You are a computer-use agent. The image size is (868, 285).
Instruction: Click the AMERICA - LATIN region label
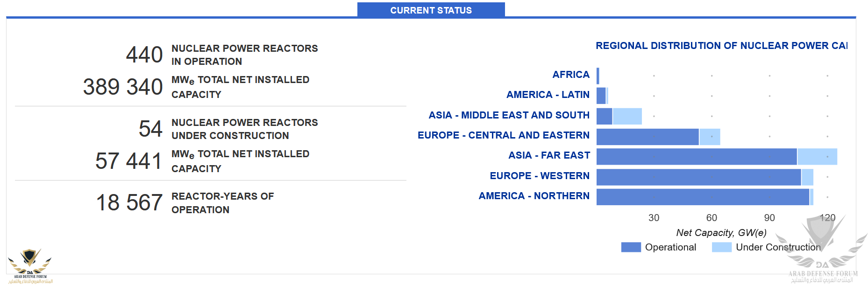point(548,95)
